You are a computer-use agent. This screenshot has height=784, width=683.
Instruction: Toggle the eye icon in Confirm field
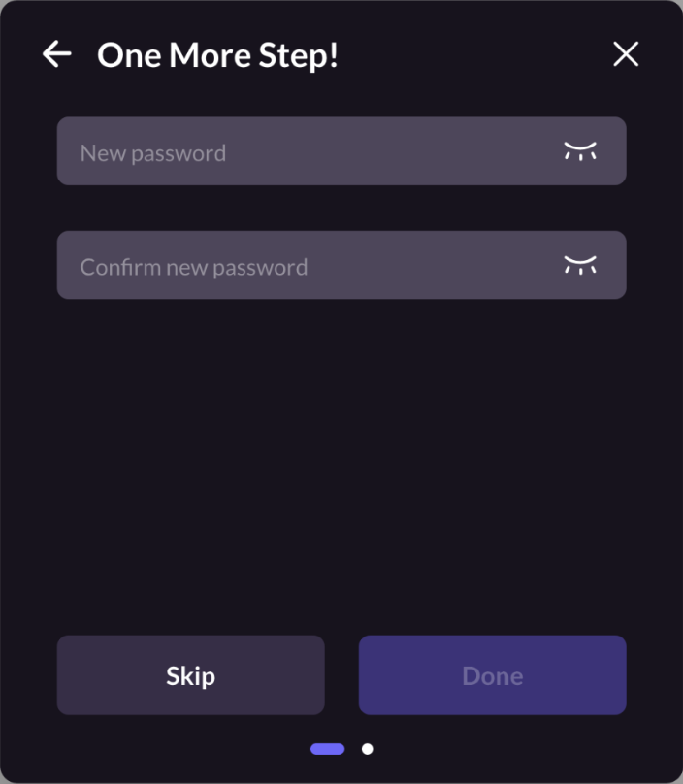580,265
